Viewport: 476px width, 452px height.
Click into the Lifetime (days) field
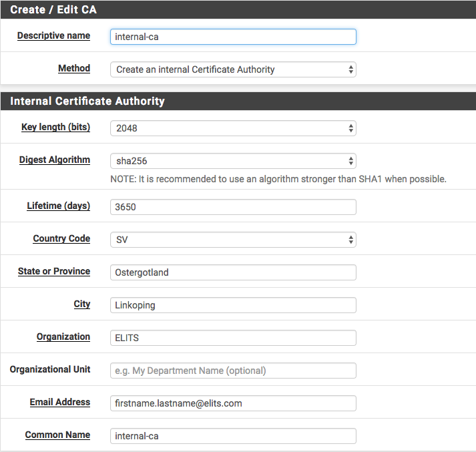click(232, 207)
